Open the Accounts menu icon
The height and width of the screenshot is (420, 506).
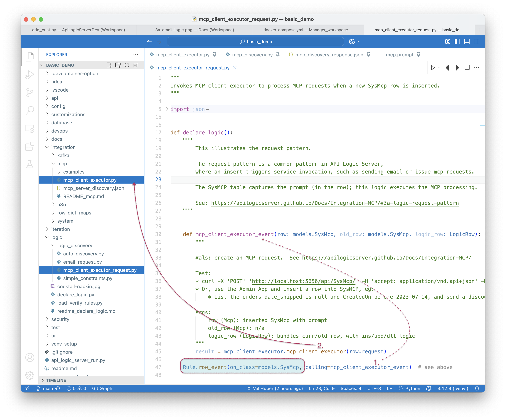30,358
